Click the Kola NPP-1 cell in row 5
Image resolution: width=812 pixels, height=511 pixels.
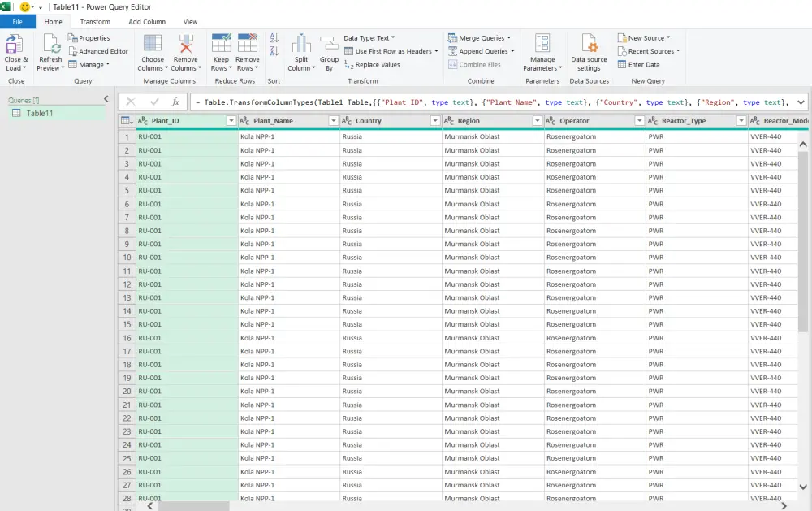(x=289, y=190)
